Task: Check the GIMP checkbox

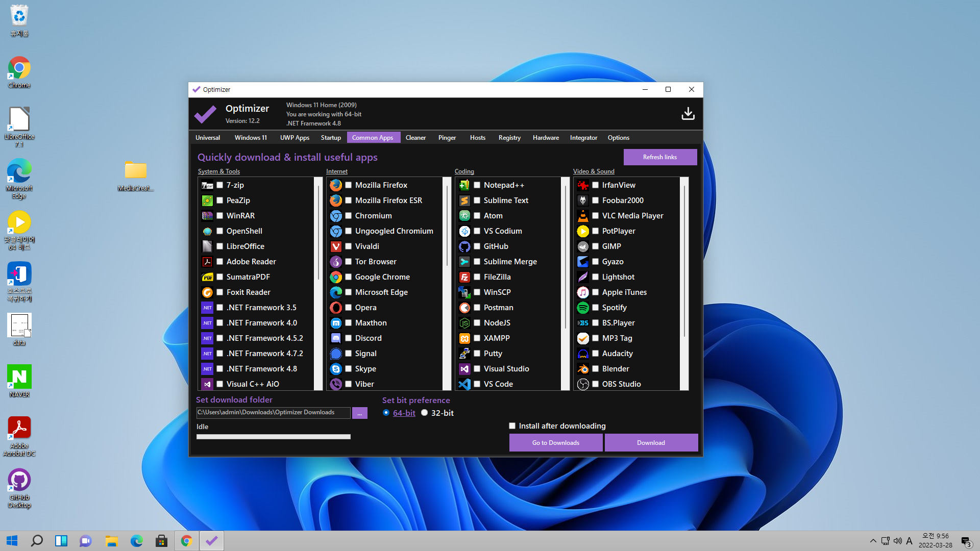Action: pyautogui.click(x=596, y=246)
